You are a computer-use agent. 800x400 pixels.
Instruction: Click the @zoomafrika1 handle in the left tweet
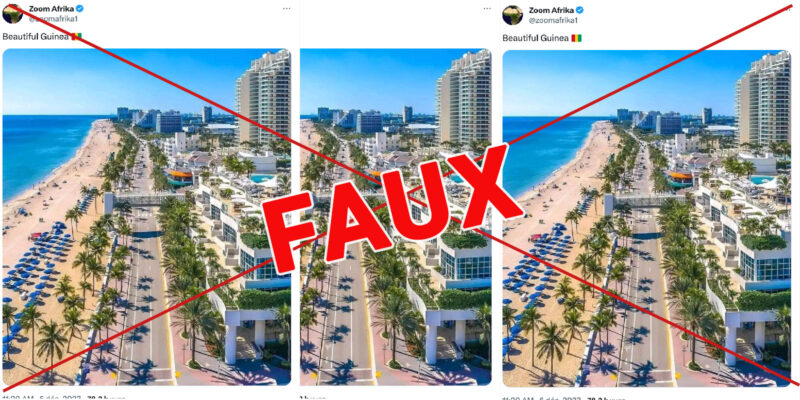click(54, 19)
